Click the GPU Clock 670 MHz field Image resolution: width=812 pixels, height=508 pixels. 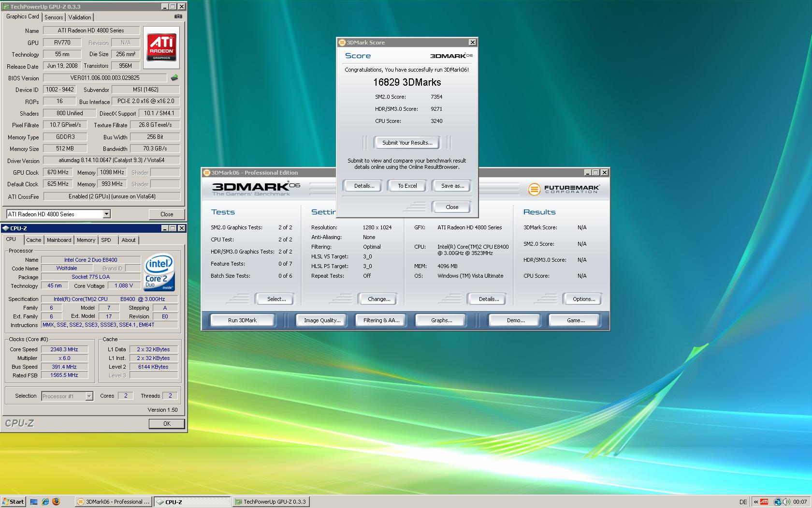tap(58, 172)
